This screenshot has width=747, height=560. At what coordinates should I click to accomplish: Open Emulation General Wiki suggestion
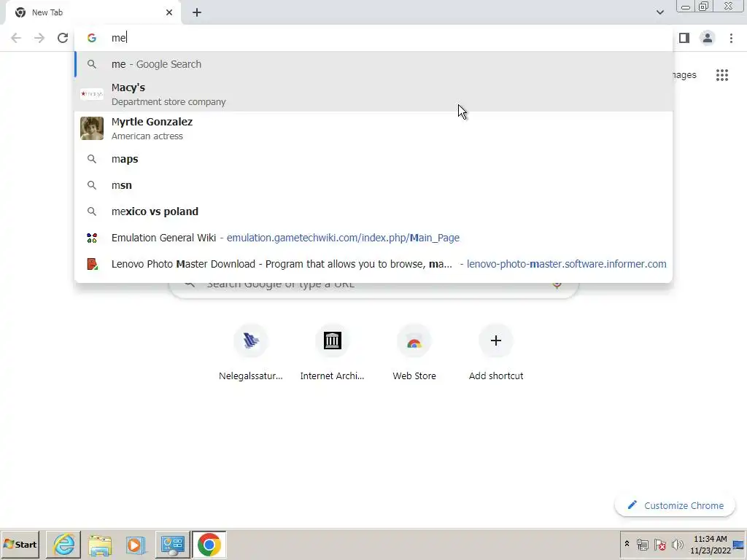pos(373,238)
